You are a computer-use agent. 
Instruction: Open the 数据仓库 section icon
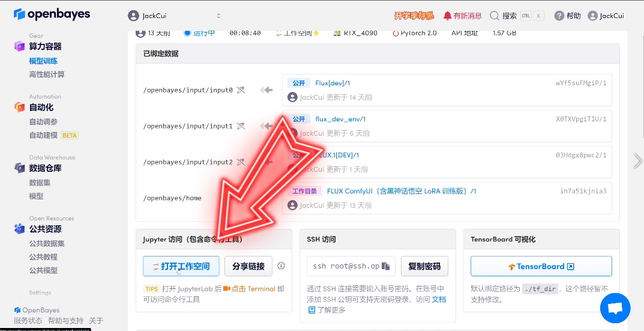[x=19, y=168]
